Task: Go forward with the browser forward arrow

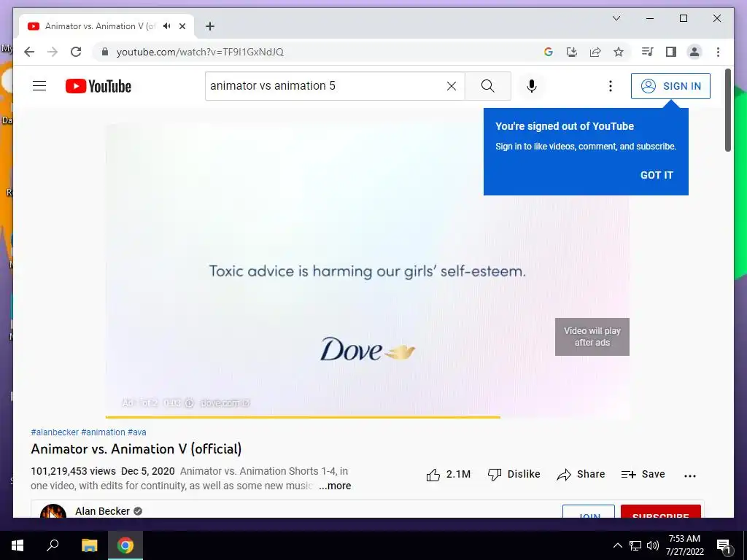Action: (53, 52)
